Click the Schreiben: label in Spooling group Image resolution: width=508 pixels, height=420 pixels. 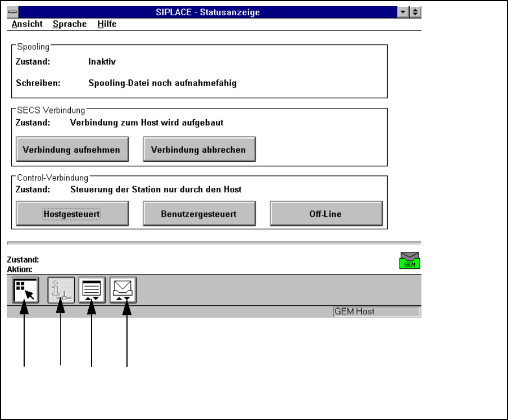(38, 83)
